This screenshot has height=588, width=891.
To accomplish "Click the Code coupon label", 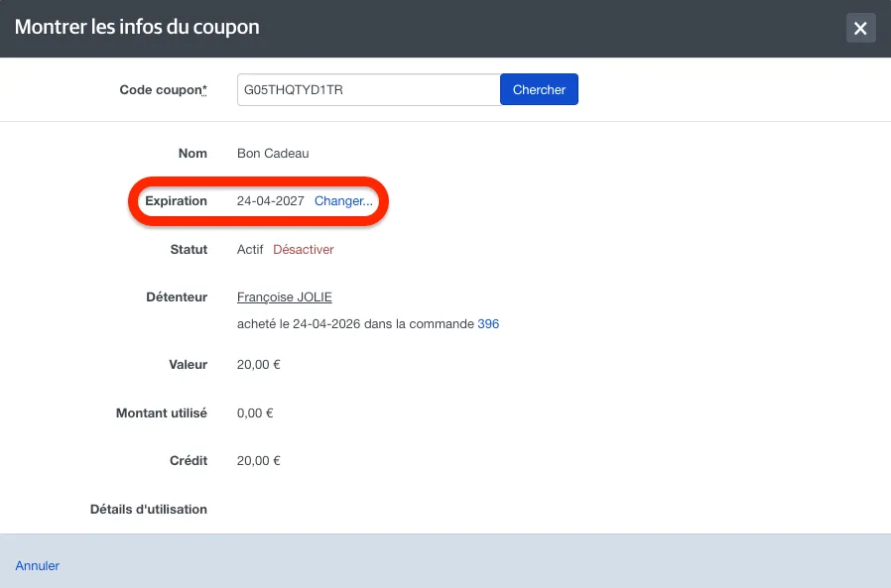I will (x=163, y=90).
